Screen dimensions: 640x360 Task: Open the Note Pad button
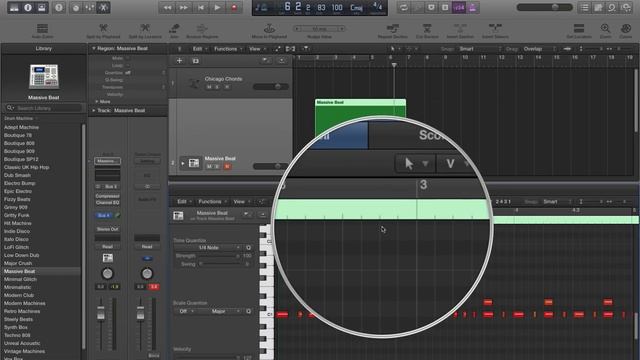point(598,7)
